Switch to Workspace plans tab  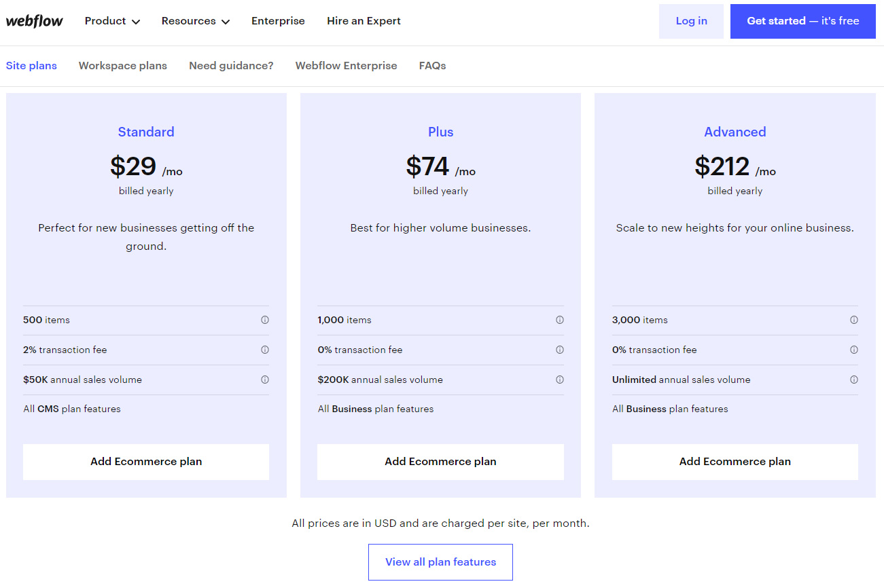click(123, 66)
